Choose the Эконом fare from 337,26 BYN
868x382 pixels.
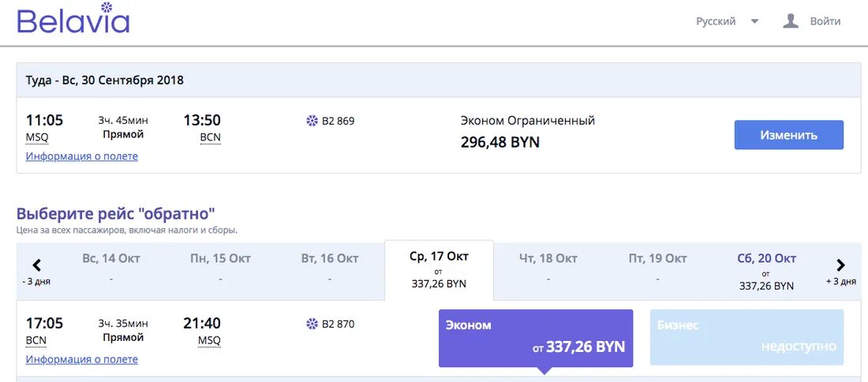tap(536, 339)
